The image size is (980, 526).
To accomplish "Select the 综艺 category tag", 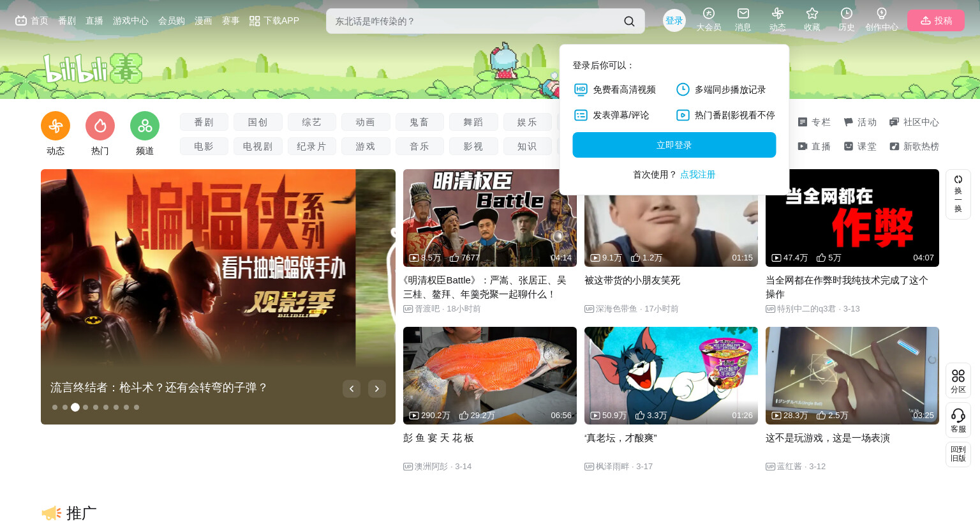I will 312,122.
